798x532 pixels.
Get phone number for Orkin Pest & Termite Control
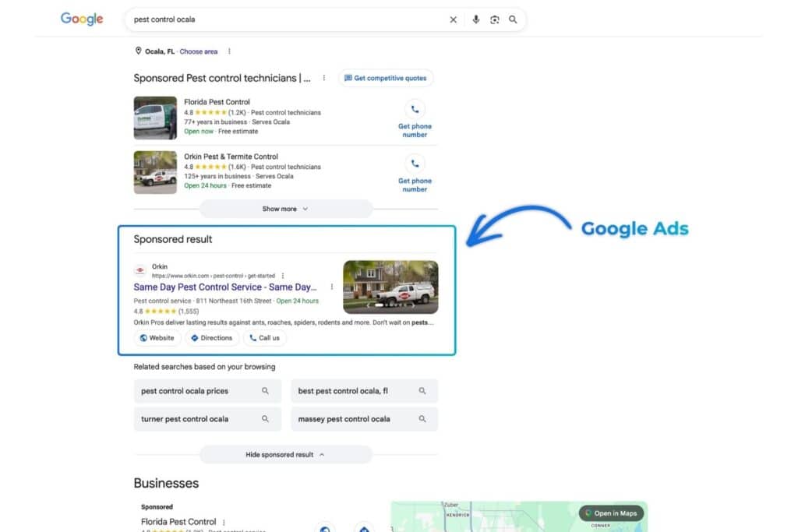click(415, 174)
